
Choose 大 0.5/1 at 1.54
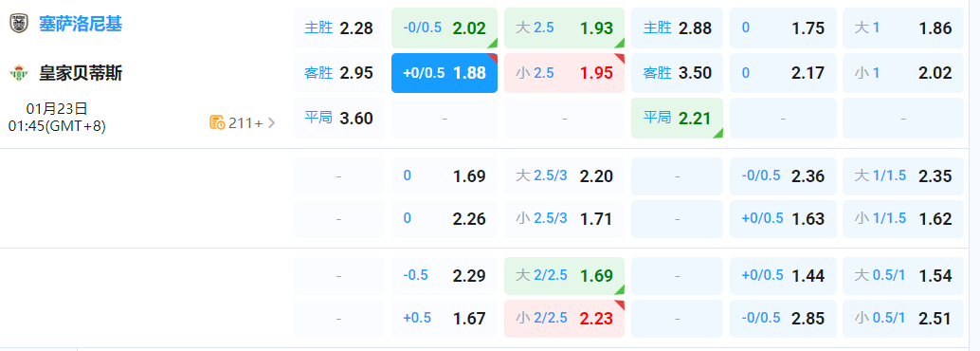903,276
